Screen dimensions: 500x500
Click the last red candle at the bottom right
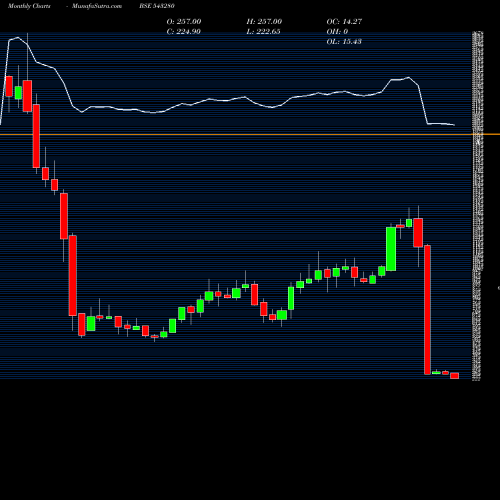coord(455,376)
